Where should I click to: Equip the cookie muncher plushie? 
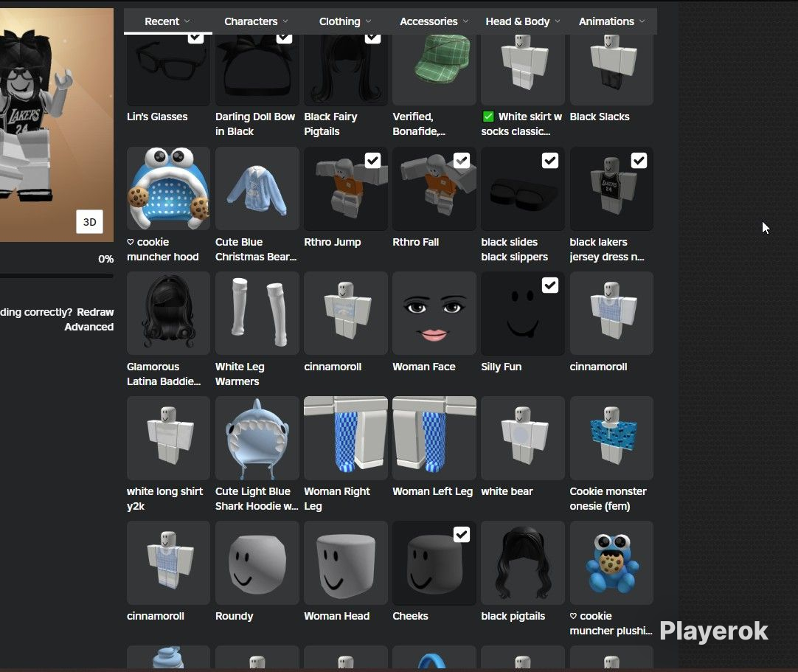611,563
